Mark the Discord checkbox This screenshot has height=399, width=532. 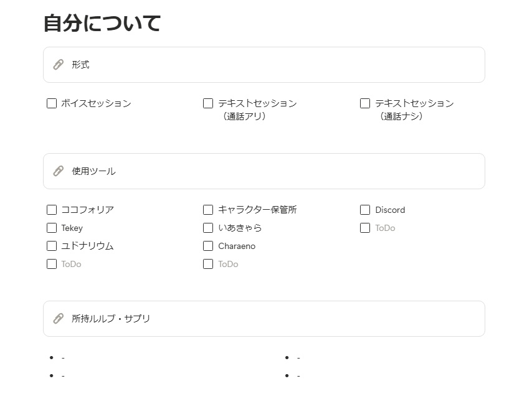pyautogui.click(x=365, y=210)
